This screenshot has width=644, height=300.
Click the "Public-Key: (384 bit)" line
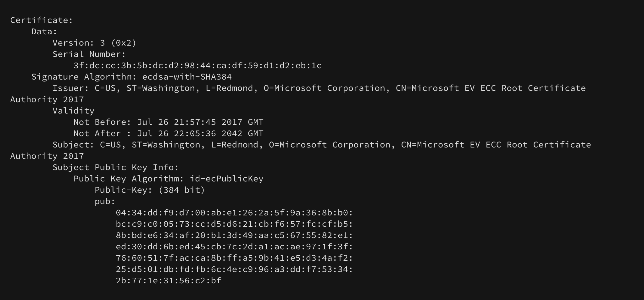pos(150,190)
